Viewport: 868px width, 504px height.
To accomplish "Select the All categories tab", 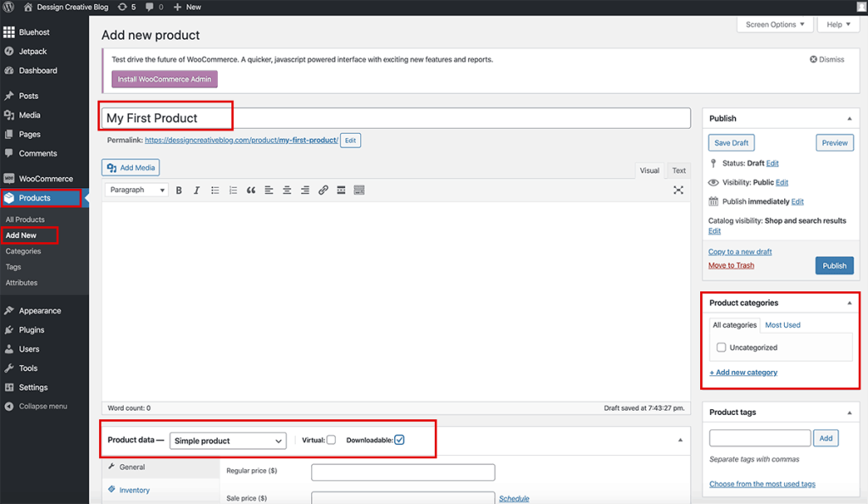I will click(x=734, y=325).
